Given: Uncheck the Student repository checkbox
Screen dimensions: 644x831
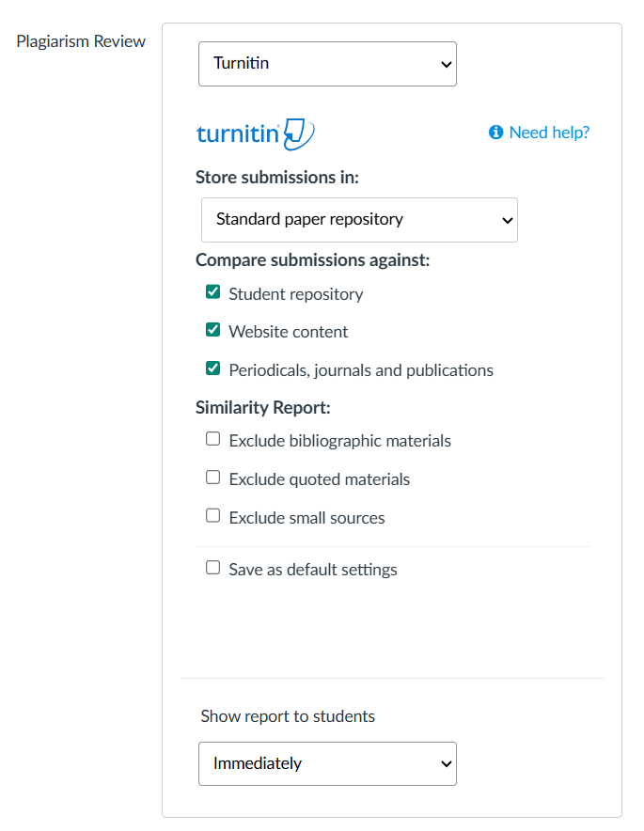Looking at the screenshot, I should [x=212, y=292].
